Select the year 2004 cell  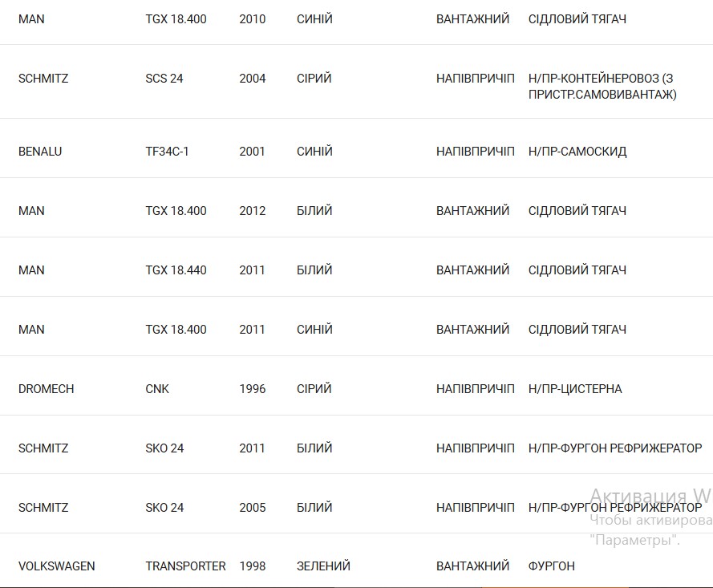click(252, 79)
